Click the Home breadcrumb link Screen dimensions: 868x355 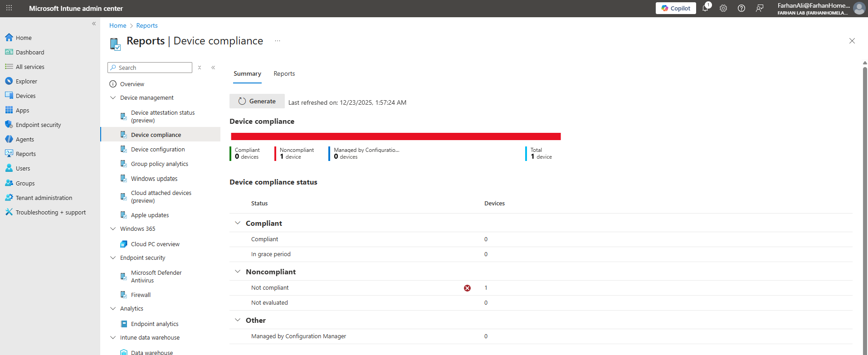117,26
